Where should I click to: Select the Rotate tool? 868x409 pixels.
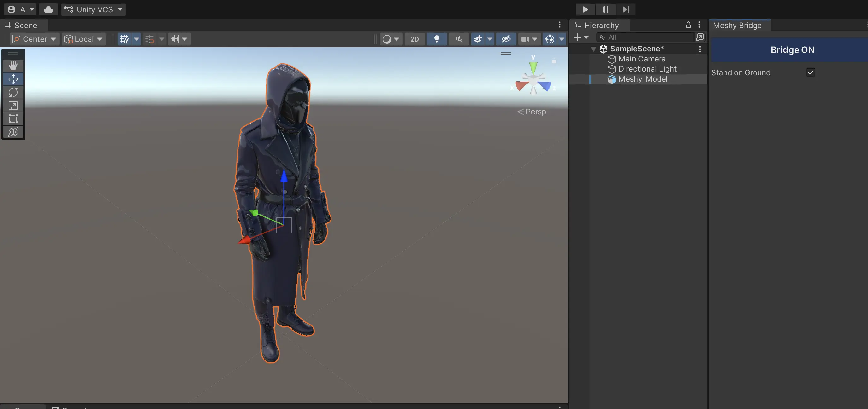(x=13, y=92)
